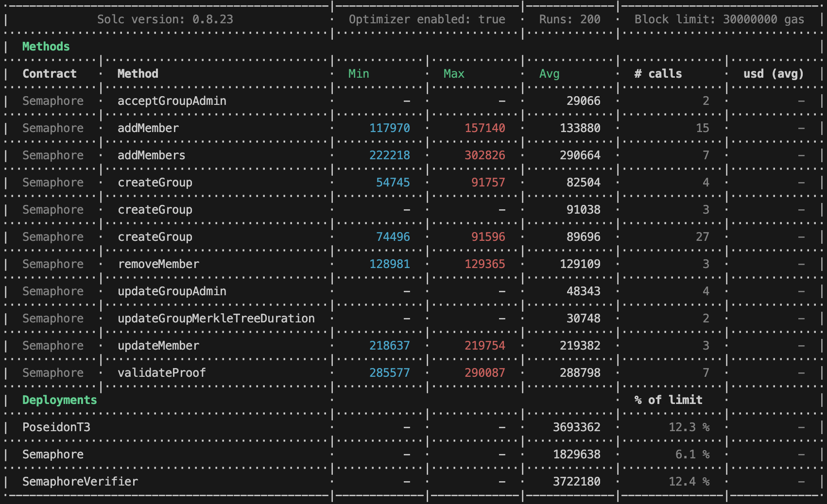Click the 'Contract' column header
Image resolution: width=827 pixels, height=504 pixels.
point(50,74)
